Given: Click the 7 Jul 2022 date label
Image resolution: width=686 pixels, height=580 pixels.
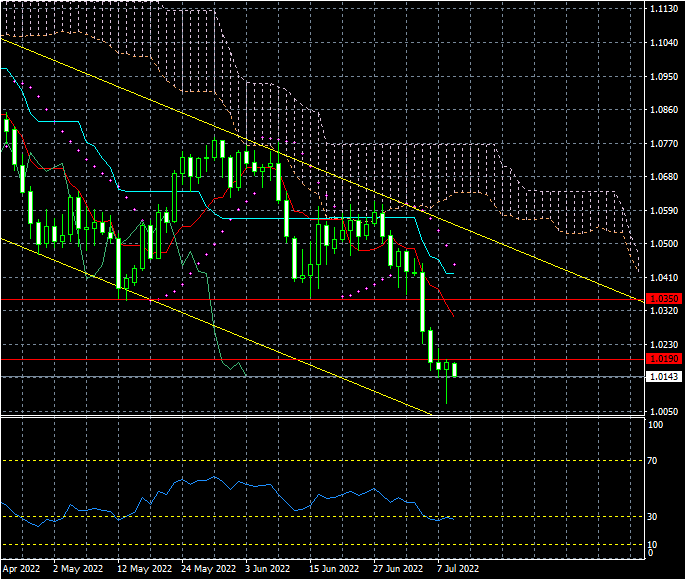Looking at the screenshot, I should coord(458,569).
